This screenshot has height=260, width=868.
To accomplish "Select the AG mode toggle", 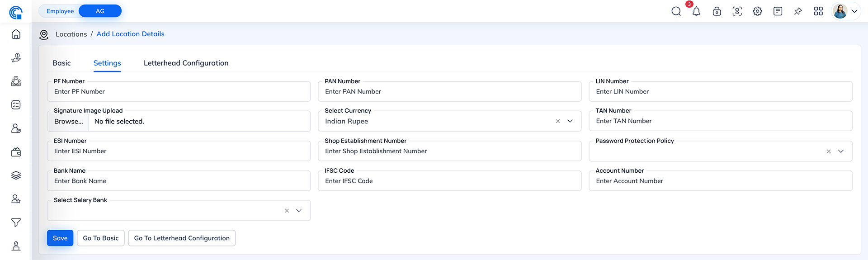I will (x=100, y=11).
